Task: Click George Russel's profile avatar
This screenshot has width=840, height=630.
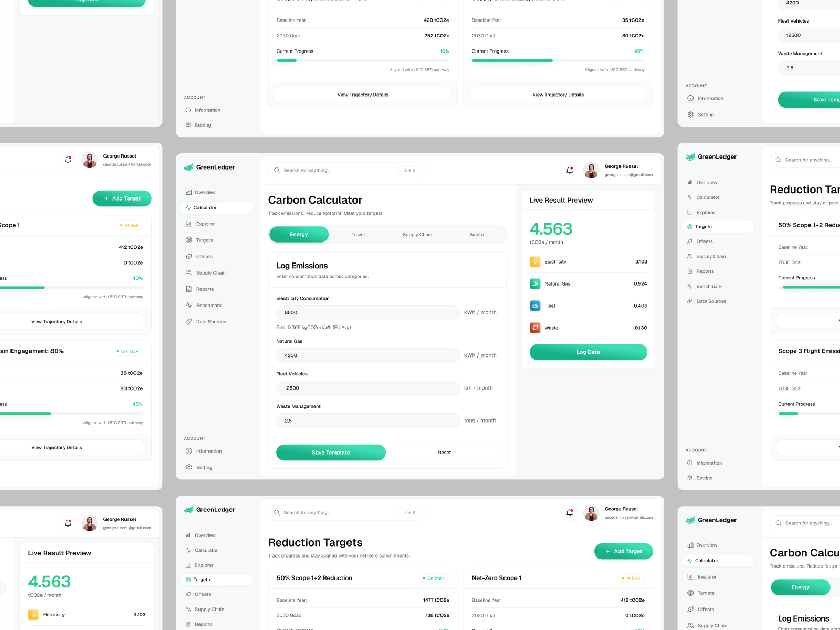Action: pyautogui.click(x=591, y=170)
